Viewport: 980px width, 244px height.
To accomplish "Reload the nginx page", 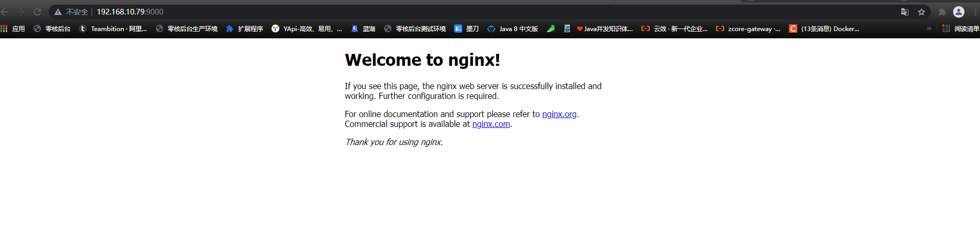I will [37, 11].
